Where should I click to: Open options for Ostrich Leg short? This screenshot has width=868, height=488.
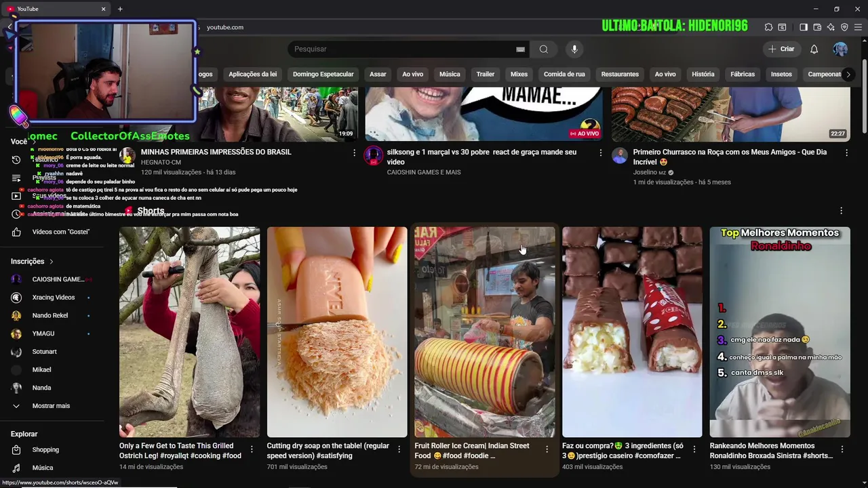coord(252,449)
